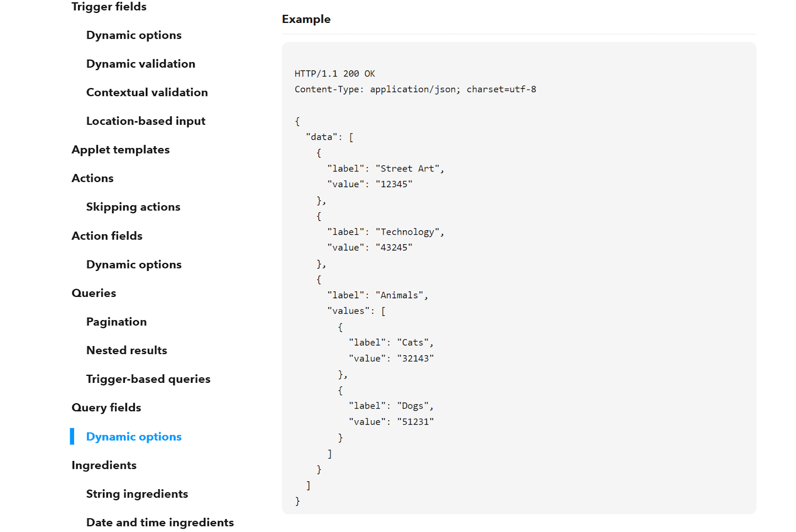Open the Actions section
Screen dimensions: 796x532
coord(93,178)
